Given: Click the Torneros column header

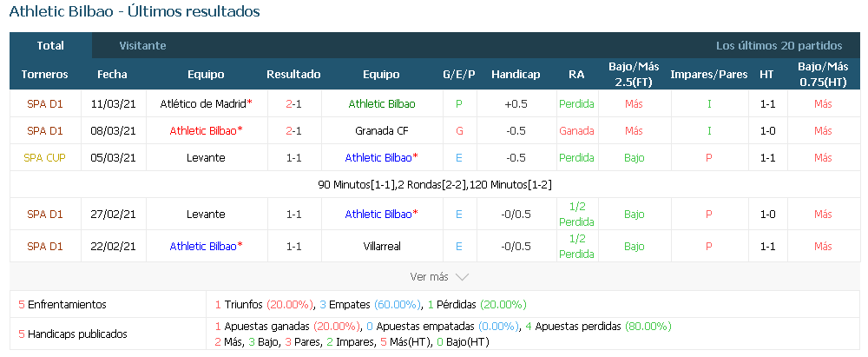Looking at the screenshot, I should pyautogui.click(x=45, y=75).
